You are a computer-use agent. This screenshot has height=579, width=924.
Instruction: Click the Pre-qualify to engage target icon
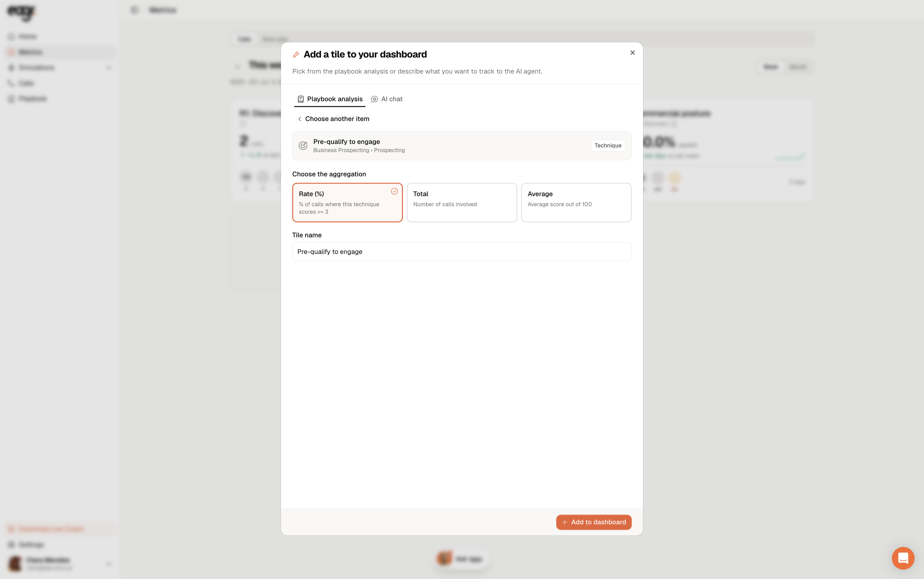click(x=303, y=146)
